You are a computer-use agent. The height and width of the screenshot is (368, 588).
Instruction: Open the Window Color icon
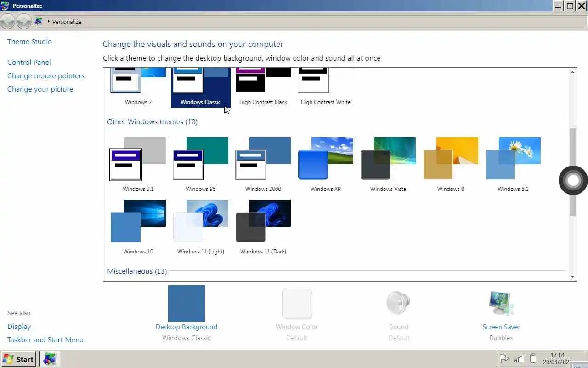[297, 304]
